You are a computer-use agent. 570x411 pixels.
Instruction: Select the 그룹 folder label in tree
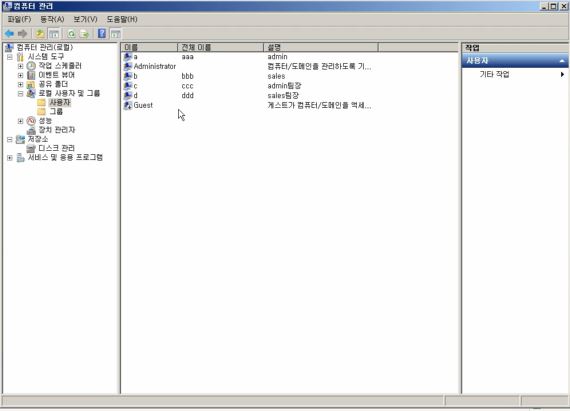[56, 112]
